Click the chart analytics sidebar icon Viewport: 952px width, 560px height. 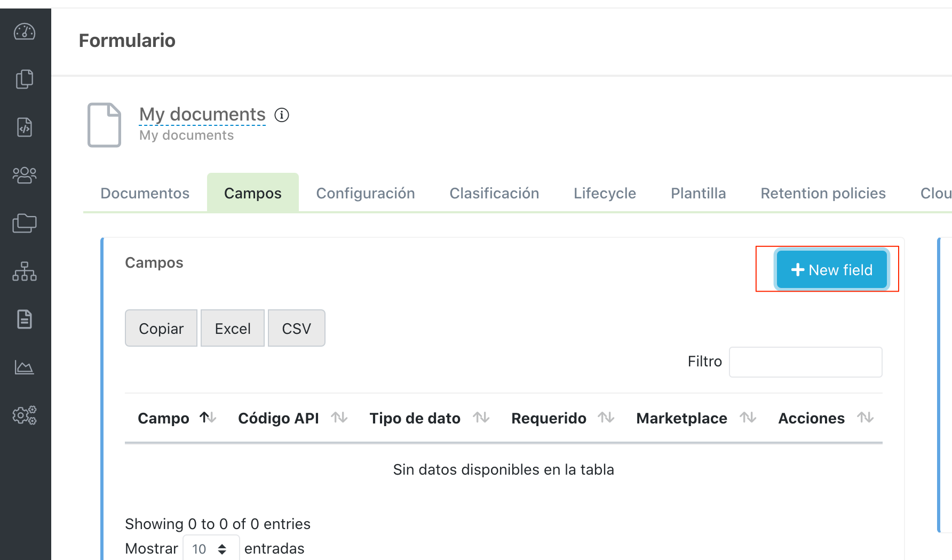[25, 367]
